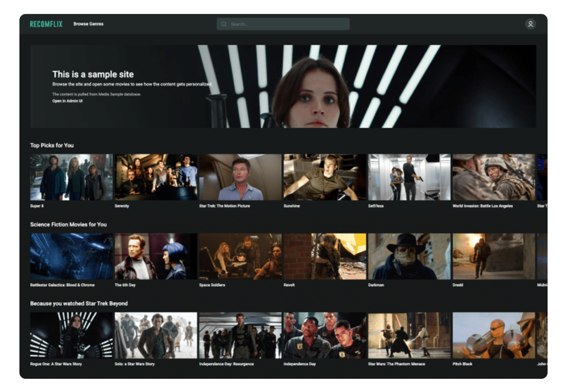
Task: Open the Self/less movie thumbnail
Action: tap(409, 177)
